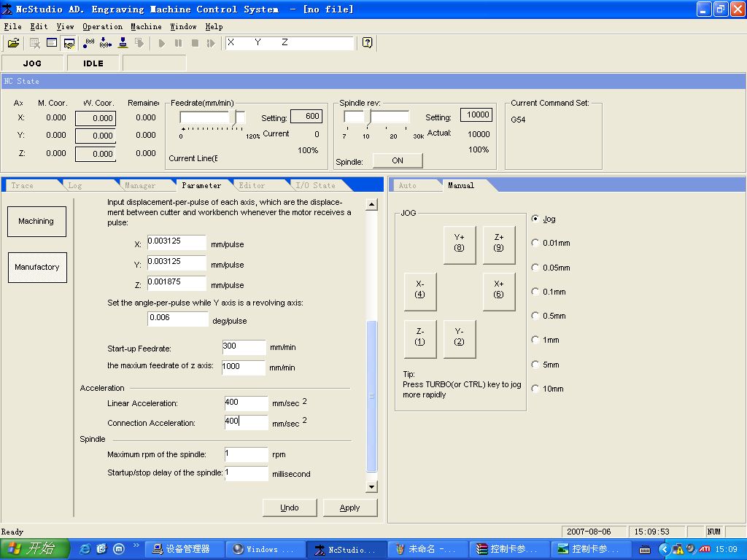The image size is (747, 560).
Task: Click the Stop square icon in toolbar
Action: tap(195, 43)
